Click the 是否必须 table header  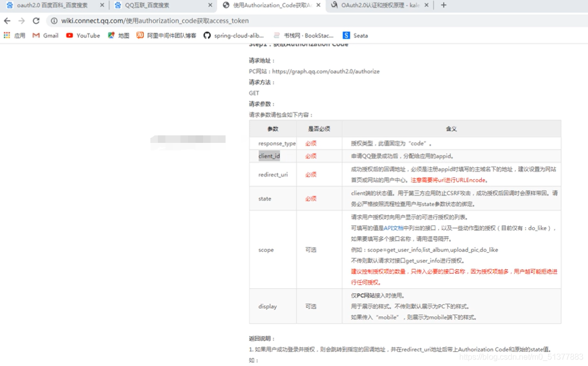coord(319,129)
